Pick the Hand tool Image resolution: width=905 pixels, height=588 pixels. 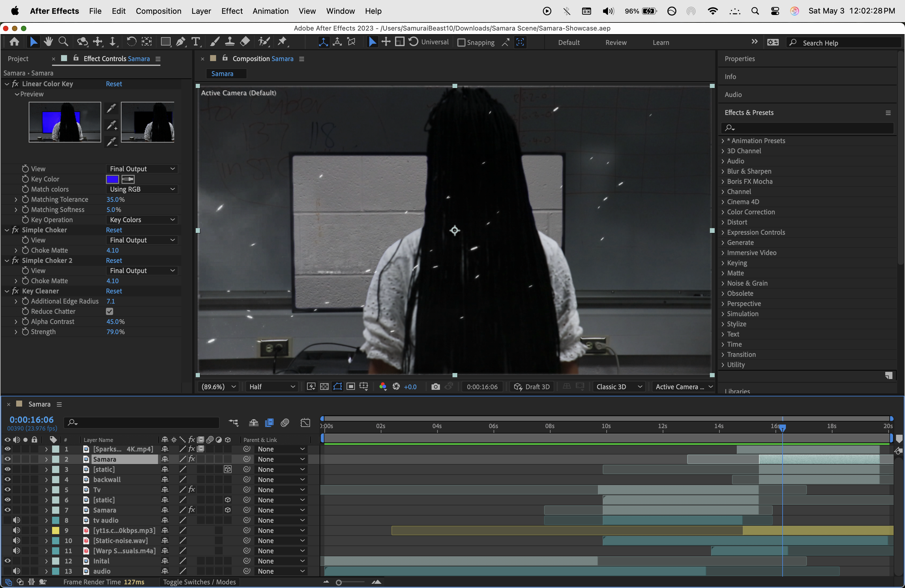48,42
